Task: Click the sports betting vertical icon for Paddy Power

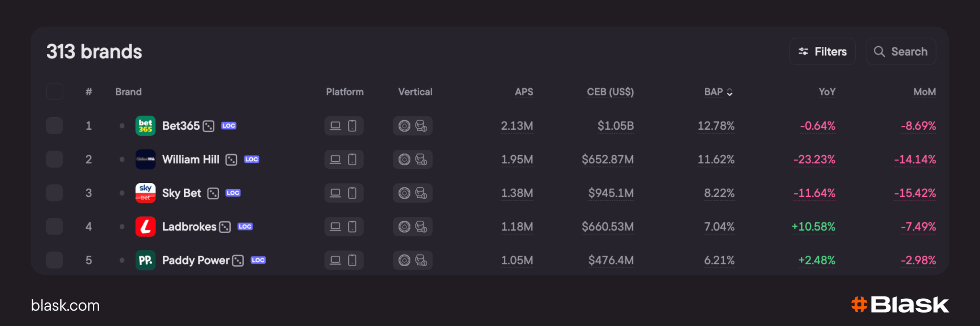Action: 421,260
